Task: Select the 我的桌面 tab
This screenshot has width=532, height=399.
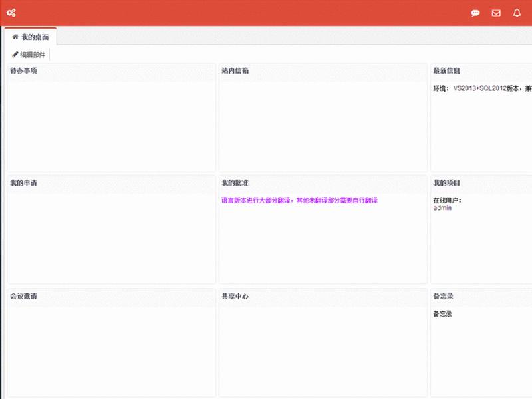Action: [31, 37]
